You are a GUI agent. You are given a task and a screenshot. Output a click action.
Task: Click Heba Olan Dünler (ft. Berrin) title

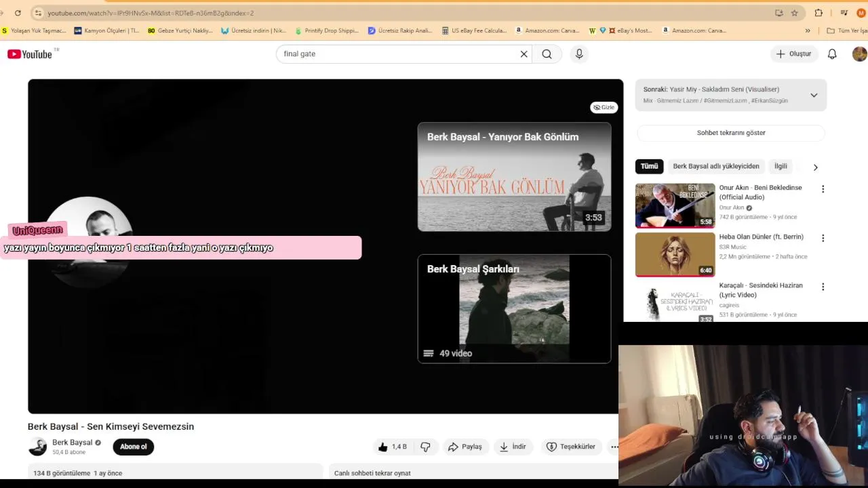click(761, 237)
